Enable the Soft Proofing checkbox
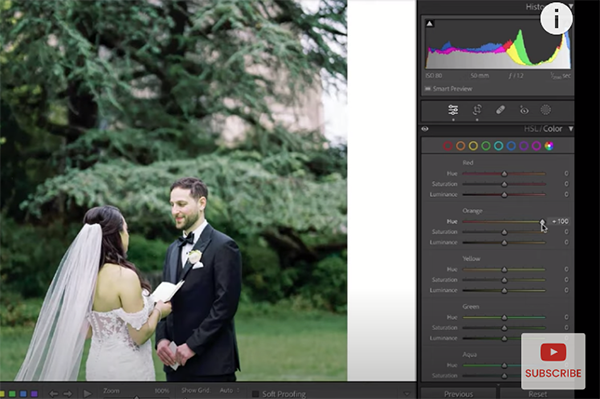 (256, 394)
